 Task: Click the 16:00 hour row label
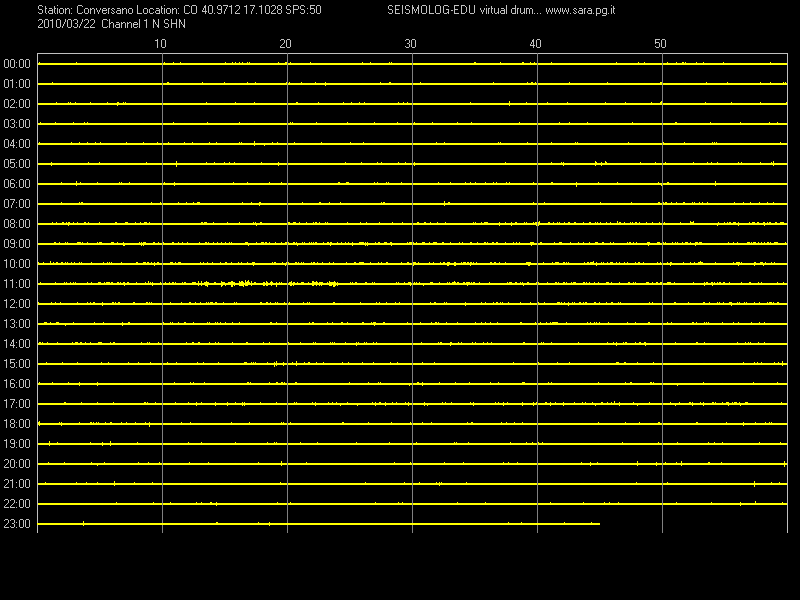[x=17, y=384]
